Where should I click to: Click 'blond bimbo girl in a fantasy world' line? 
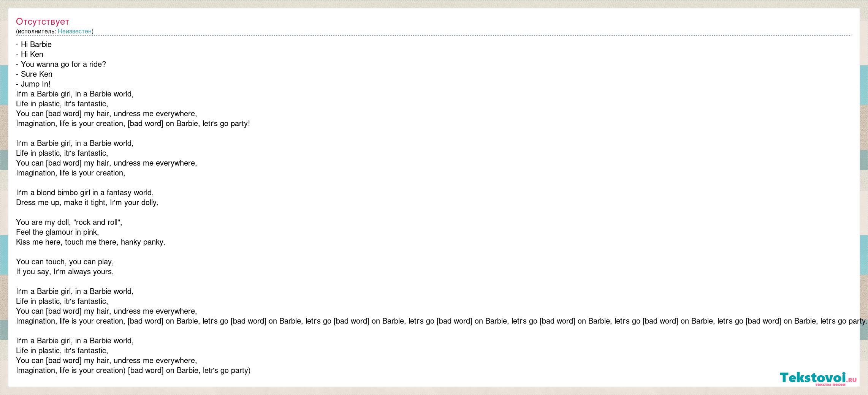click(x=85, y=193)
